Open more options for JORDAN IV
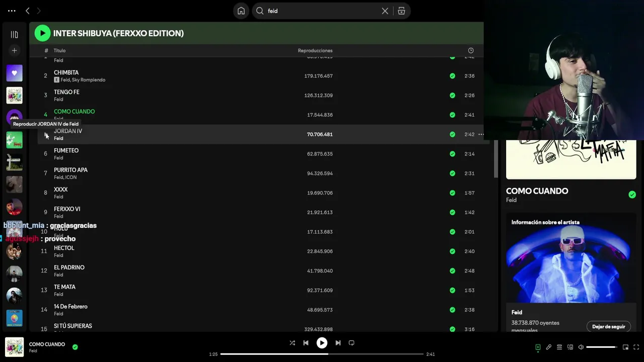Image resolution: width=644 pixels, height=362 pixels. 480,134
